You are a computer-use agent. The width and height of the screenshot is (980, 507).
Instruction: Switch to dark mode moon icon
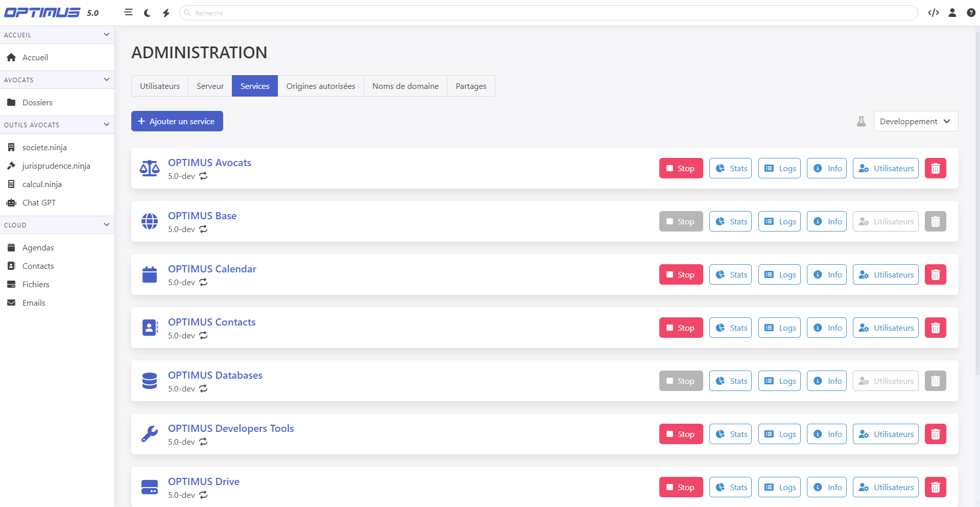point(147,13)
